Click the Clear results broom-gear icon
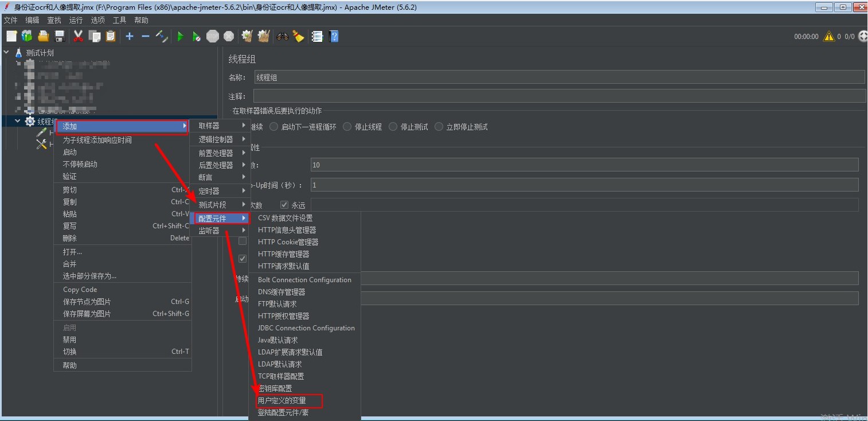This screenshot has width=868, height=421. coord(247,36)
